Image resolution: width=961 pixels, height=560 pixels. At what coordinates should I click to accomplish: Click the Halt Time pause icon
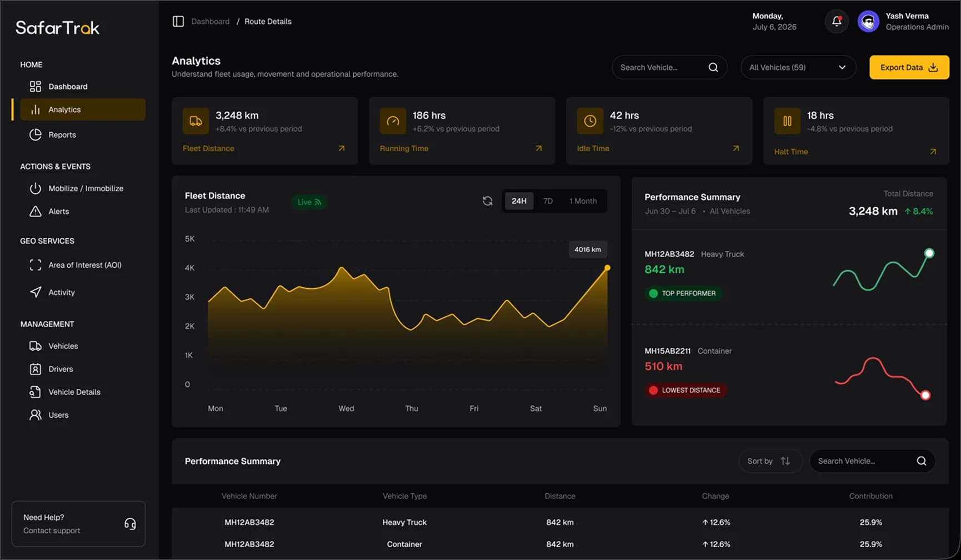pos(787,121)
